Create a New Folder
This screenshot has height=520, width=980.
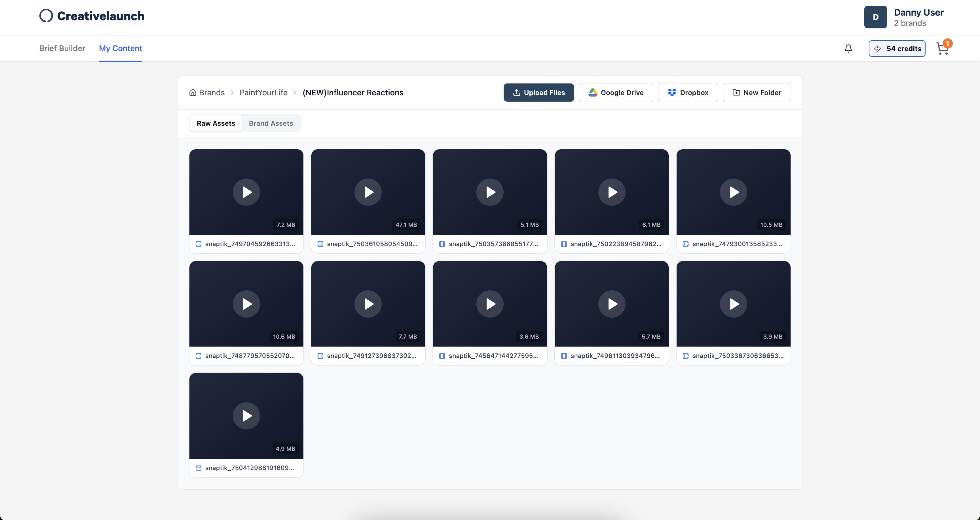[x=756, y=93]
